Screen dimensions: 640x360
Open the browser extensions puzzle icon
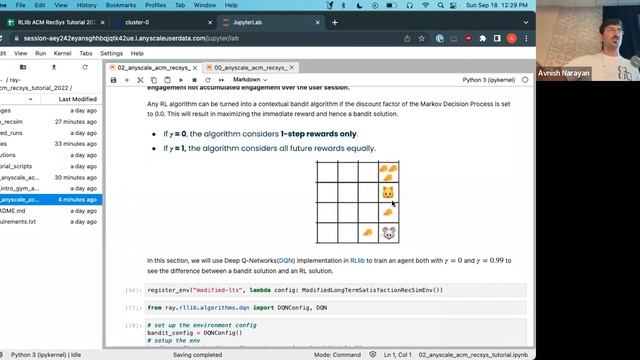[482, 38]
